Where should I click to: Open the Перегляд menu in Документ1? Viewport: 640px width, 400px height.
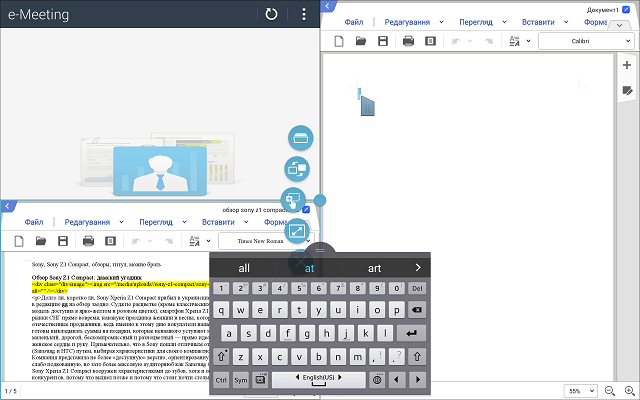[x=476, y=22]
